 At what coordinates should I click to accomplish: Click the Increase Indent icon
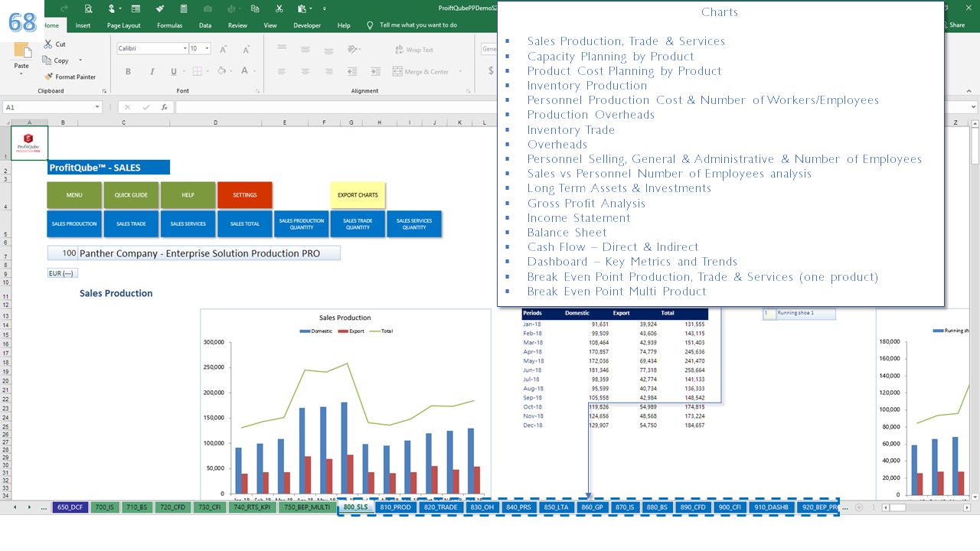[x=375, y=71]
